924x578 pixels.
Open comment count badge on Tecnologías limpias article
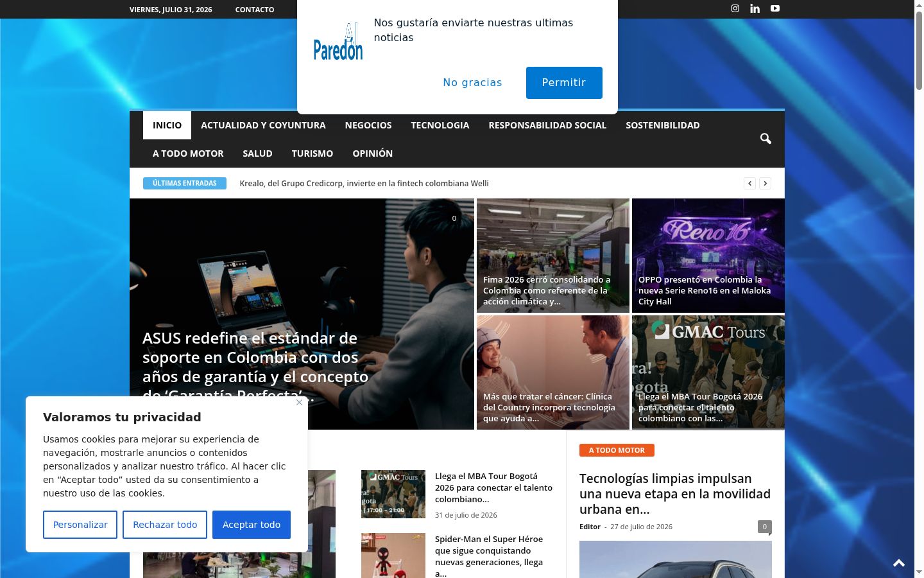pyautogui.click(x=764, y=527)
